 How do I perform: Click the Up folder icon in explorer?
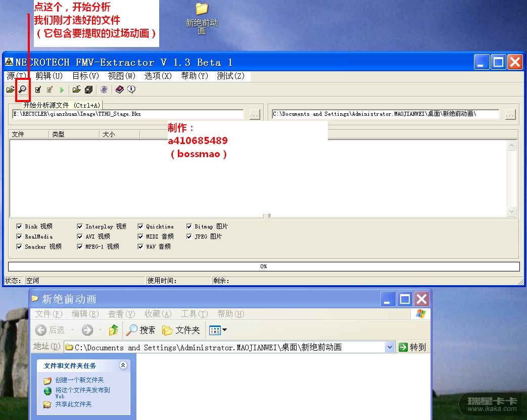click(114, 330)
